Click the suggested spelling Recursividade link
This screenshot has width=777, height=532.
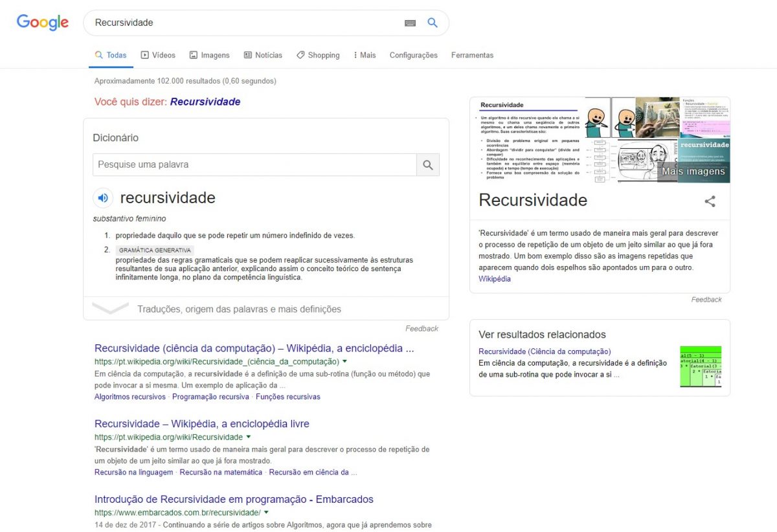[205, 102]
